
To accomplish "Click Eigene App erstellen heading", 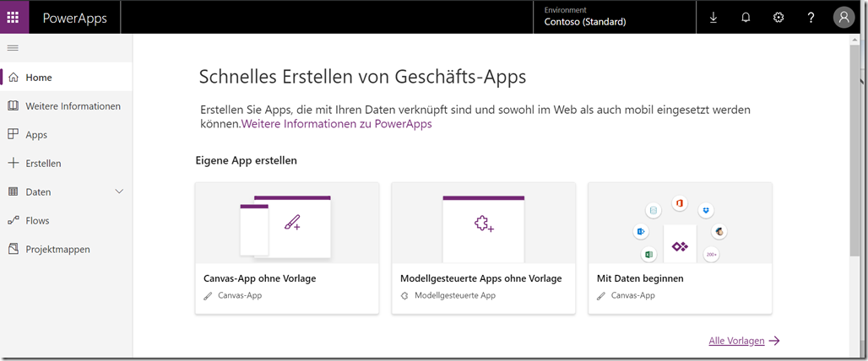I will [247, 161].
